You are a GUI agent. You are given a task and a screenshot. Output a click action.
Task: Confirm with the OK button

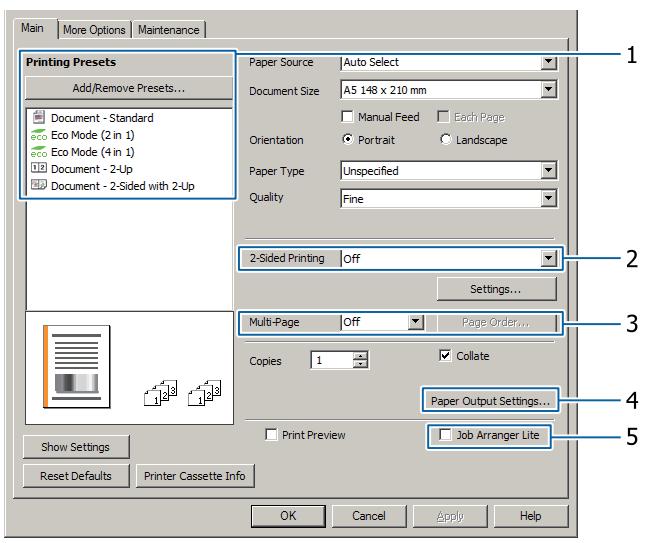(x=288, y=515)
